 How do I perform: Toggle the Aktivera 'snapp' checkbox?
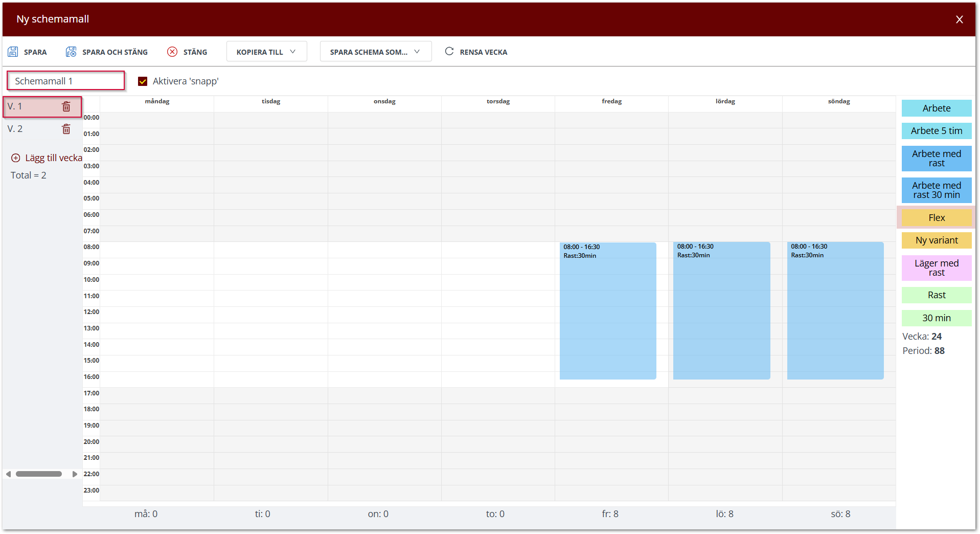coord(143,81)
